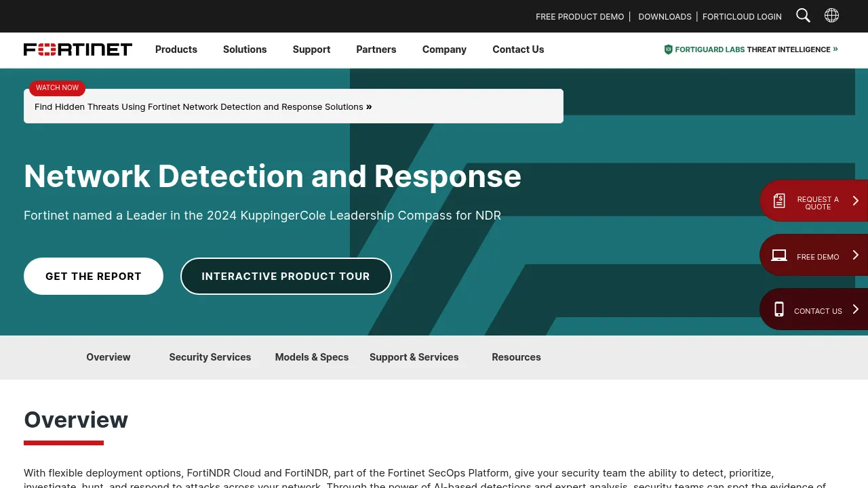Open the search magnifier icon
The width and height of the screenshot is (868, 488).
pyautogui.click(x=803, y=16)
